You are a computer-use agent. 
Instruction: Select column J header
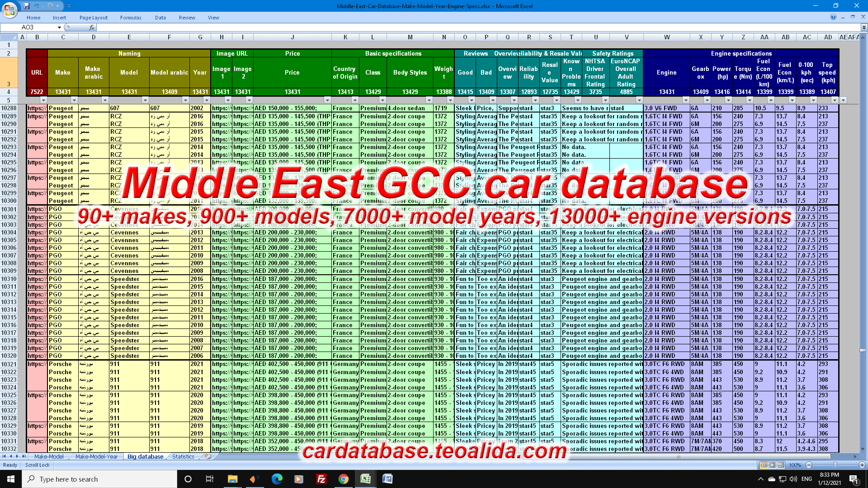pos(292,37)
